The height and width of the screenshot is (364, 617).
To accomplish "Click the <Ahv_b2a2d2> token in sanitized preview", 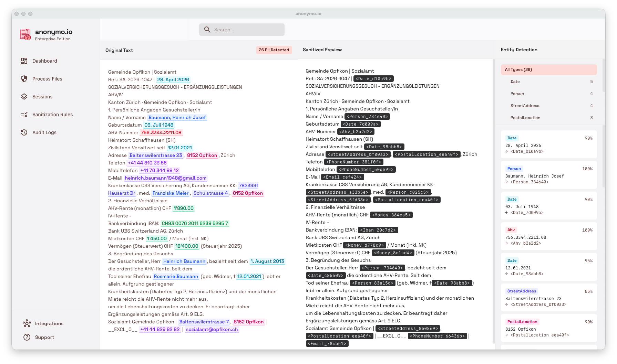I will pyautogui.click(x=356, y=132).
